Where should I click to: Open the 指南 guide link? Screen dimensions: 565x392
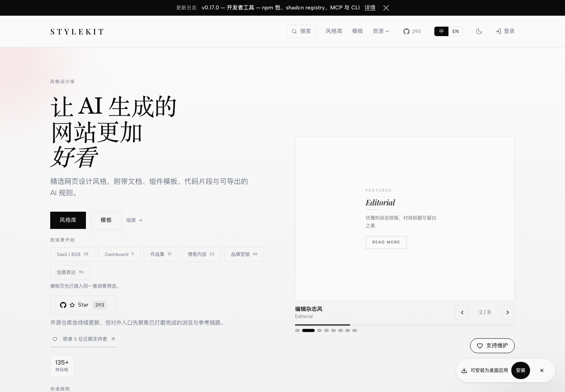pos(134,220)
